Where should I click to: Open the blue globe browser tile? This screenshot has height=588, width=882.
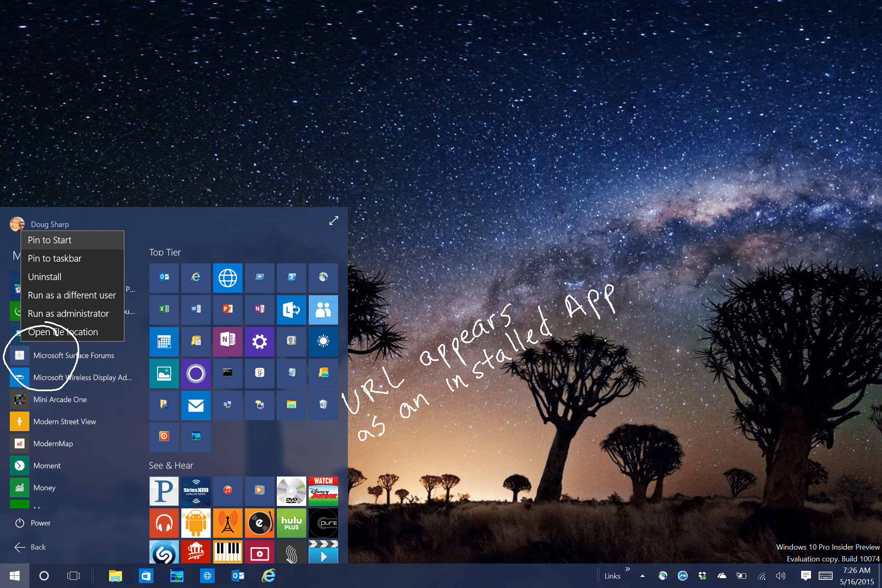click(227, 278)
